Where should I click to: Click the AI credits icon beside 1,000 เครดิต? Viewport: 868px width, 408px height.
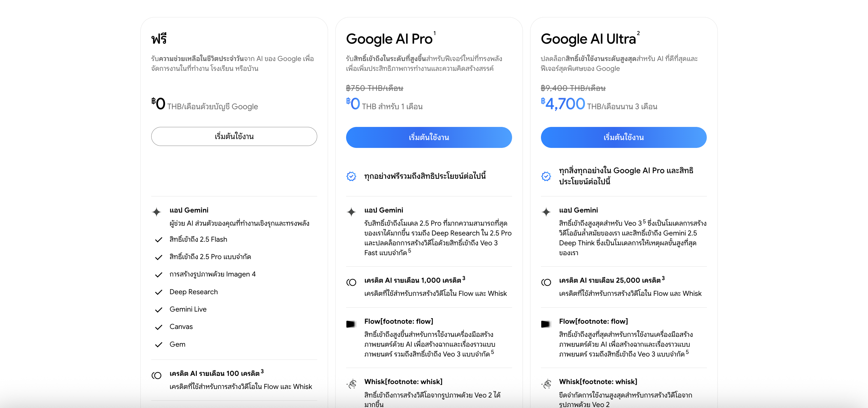351,282
